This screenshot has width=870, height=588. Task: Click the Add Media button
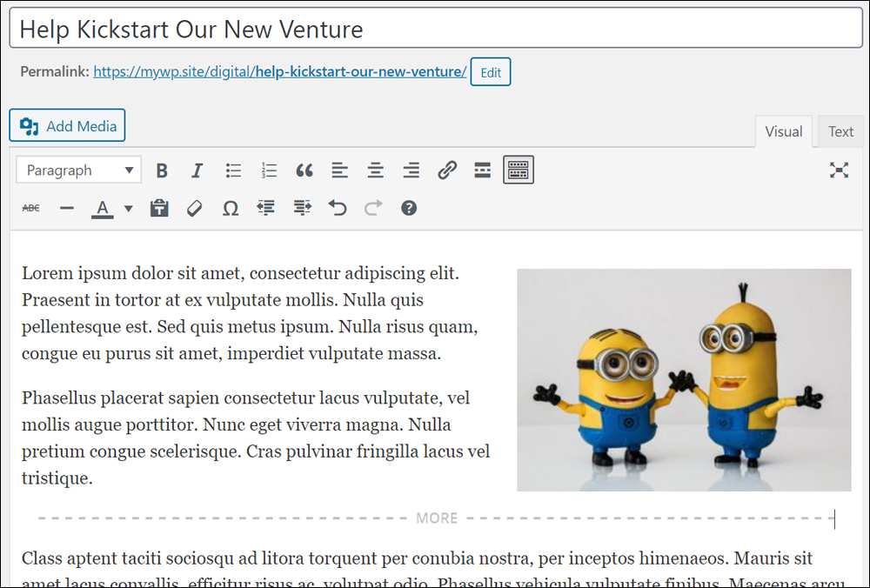(x=67, y=125)
